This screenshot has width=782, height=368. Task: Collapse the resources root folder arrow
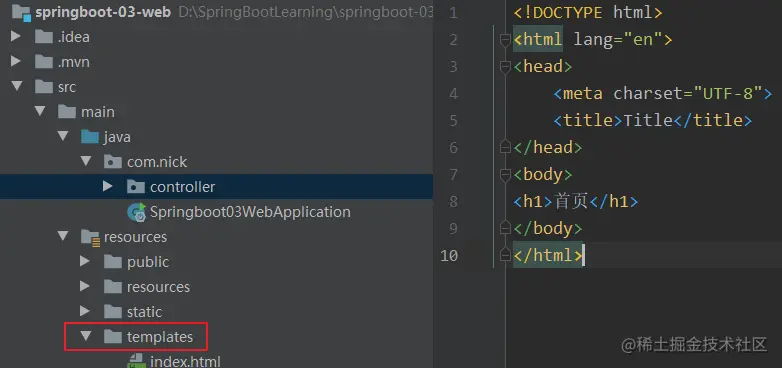point(63,236)
